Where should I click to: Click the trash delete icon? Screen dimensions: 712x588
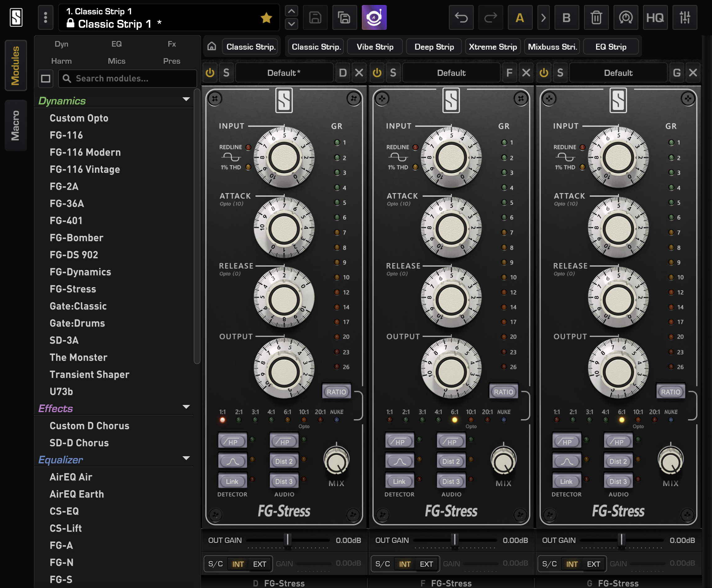pyautogui.click(x=596, y=18)
